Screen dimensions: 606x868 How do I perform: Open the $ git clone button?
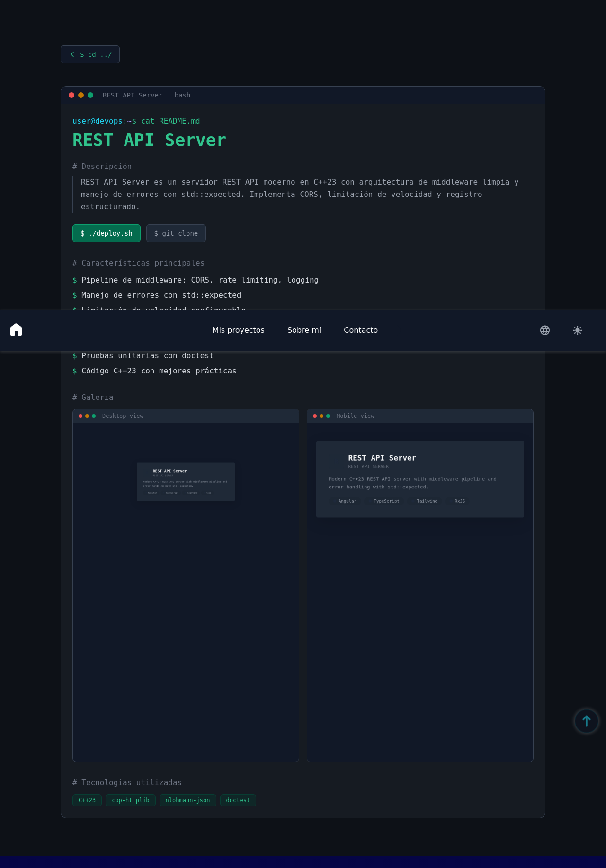click(x=176, y=233)
